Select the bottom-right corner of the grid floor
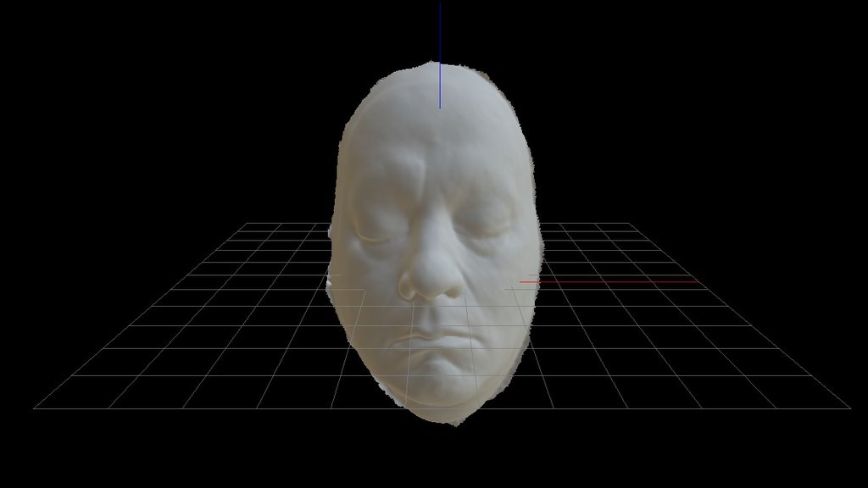The image size is (868, 488). click(849, 408)
